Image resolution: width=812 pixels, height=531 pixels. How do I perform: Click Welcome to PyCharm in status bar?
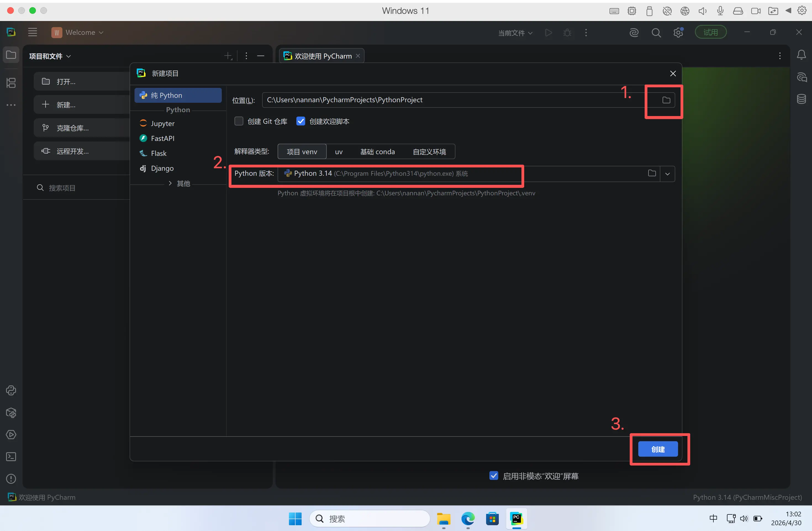click(42, 497)
